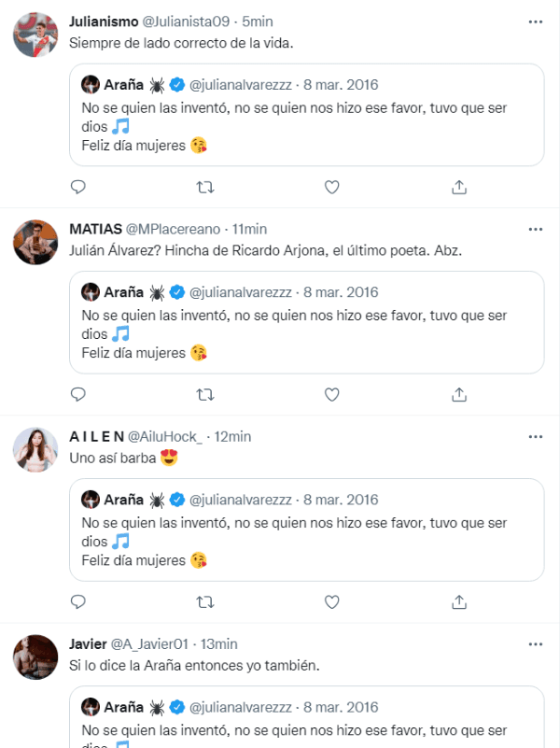The width and height of the screenshot is (560, 748).
Task: Share the MATIAS tweet
Action: coord(458,394)
